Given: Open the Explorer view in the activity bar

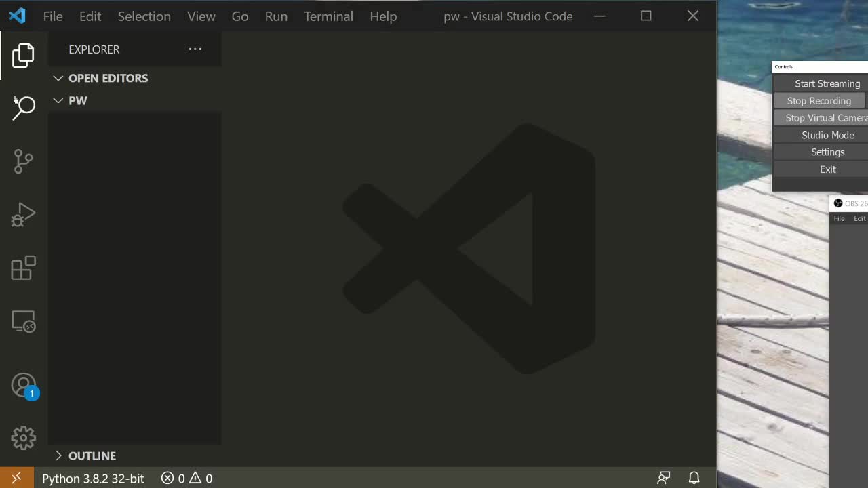Looking at the screenshot, I should [x=23, y=55].
